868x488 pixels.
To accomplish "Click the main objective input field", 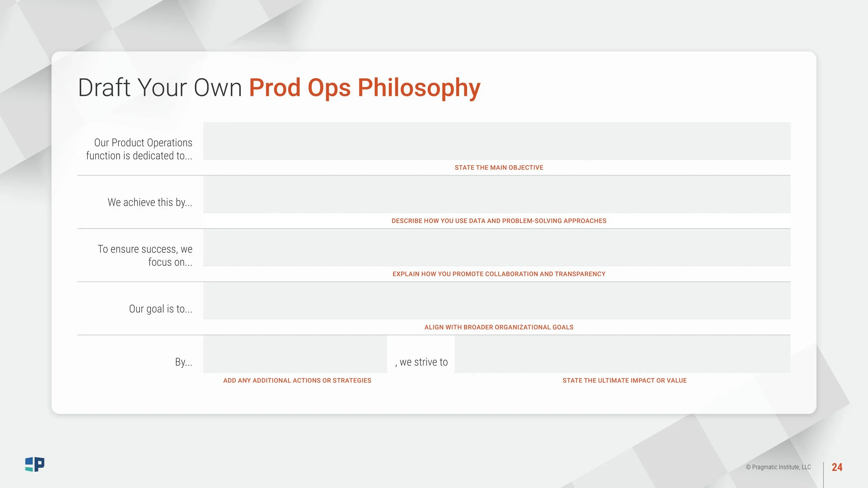I will (x=497, y=141).
